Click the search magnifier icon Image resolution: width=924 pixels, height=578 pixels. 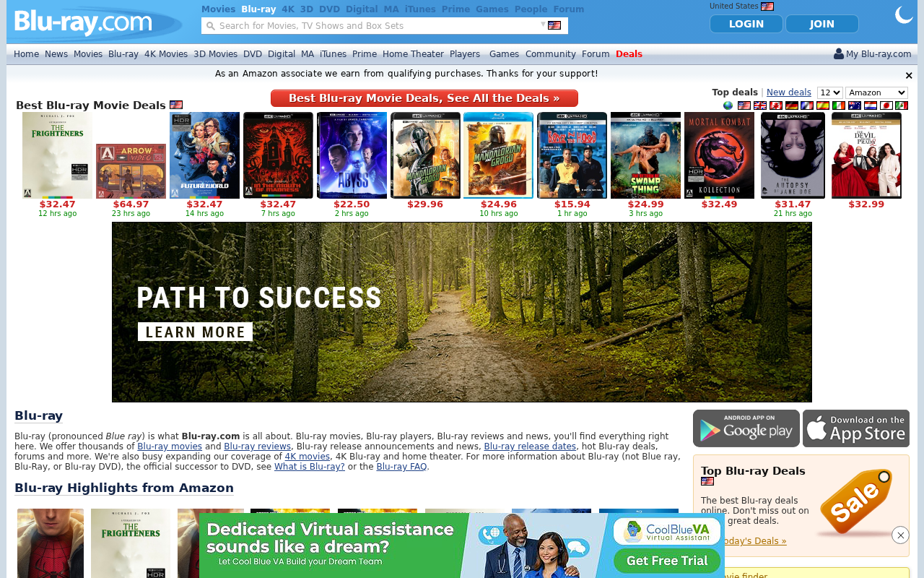(211, 26)
